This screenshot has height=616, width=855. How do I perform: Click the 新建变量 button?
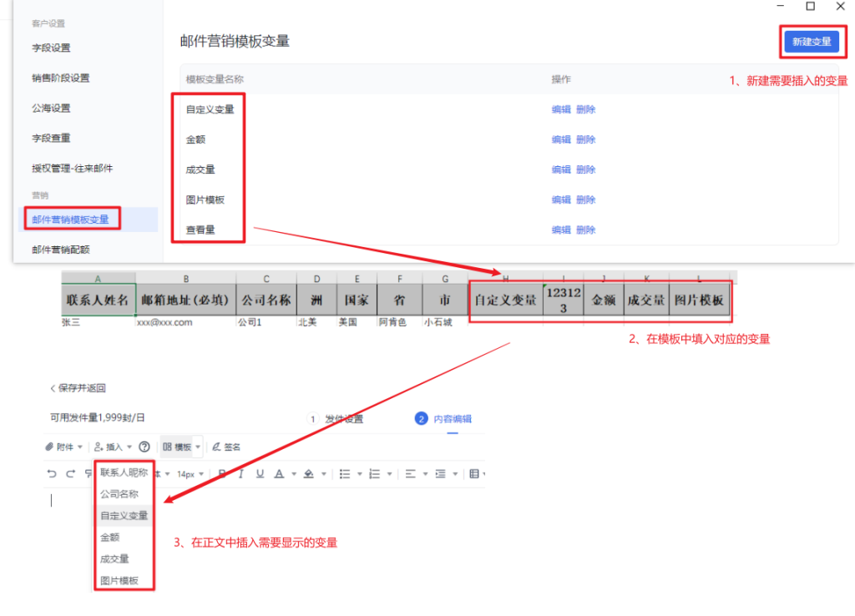811,42
